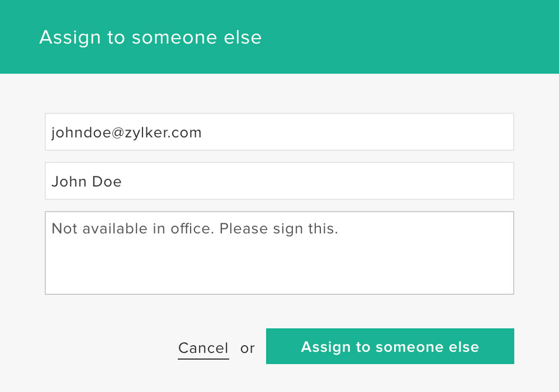Screen dimensions: 559x392
Task: Click the blank right side of email field
Action: tap(419, 132)
